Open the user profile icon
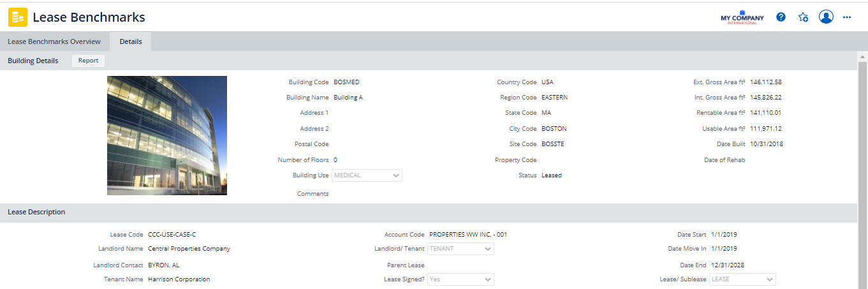This screenshot has width=868, height=289. point(826,17)
